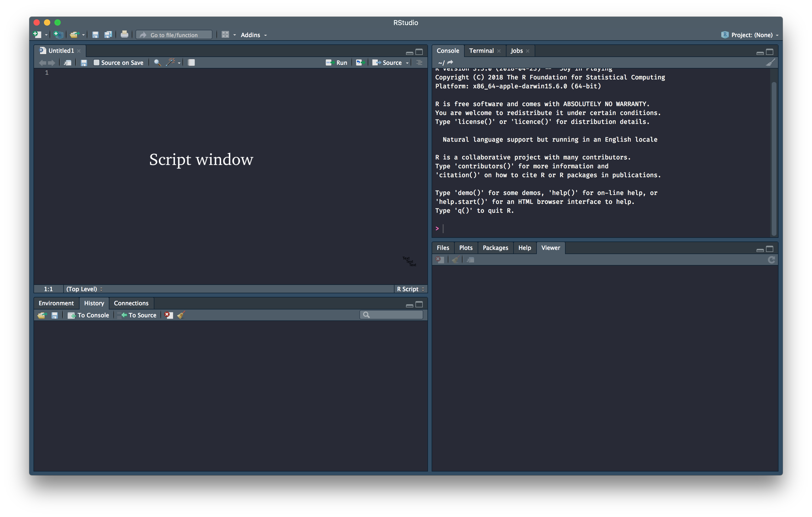View current working directory arrow in console
This screenshot has width=812, height=517.
[450, 62]
